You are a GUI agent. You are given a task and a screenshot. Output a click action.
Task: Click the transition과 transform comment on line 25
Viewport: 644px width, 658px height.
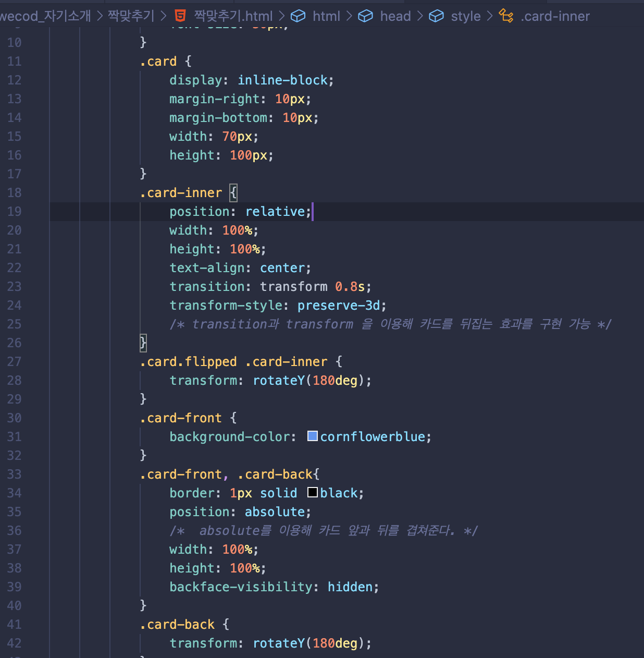[390, 324]
